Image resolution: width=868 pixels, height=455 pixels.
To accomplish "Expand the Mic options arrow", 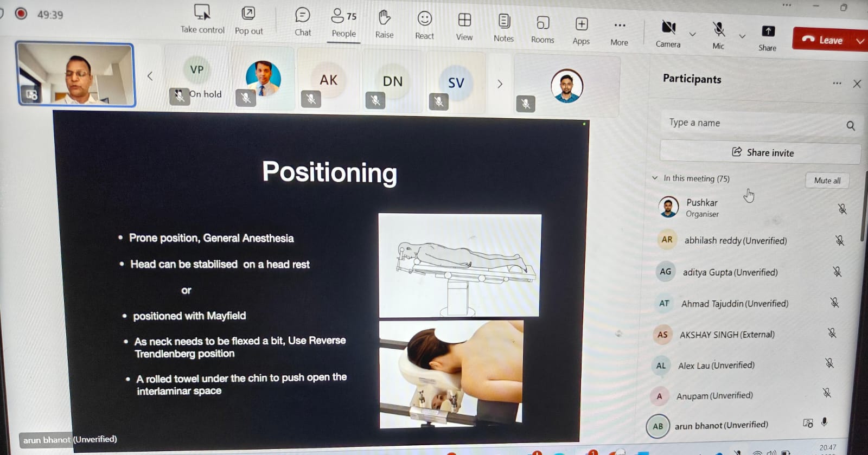I will point(742,36).
